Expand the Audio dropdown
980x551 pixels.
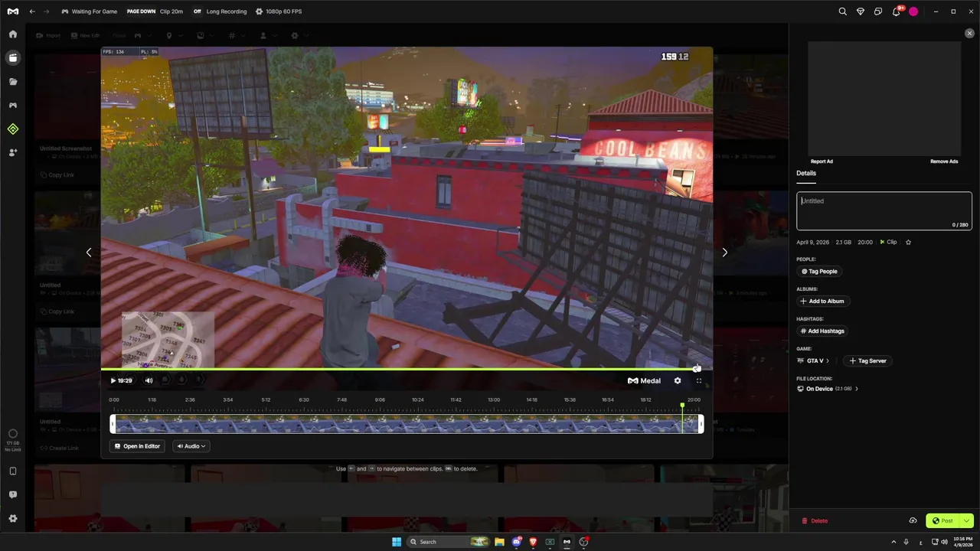(x=191, y=446)
